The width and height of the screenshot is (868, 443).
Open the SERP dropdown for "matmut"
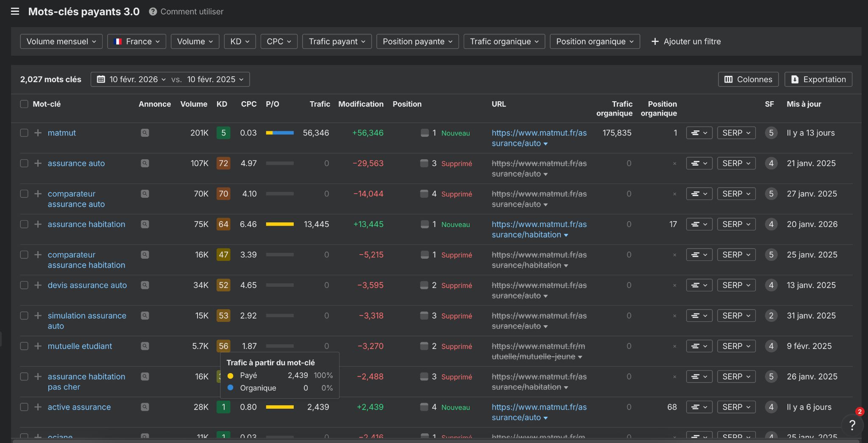coord(736,133)
